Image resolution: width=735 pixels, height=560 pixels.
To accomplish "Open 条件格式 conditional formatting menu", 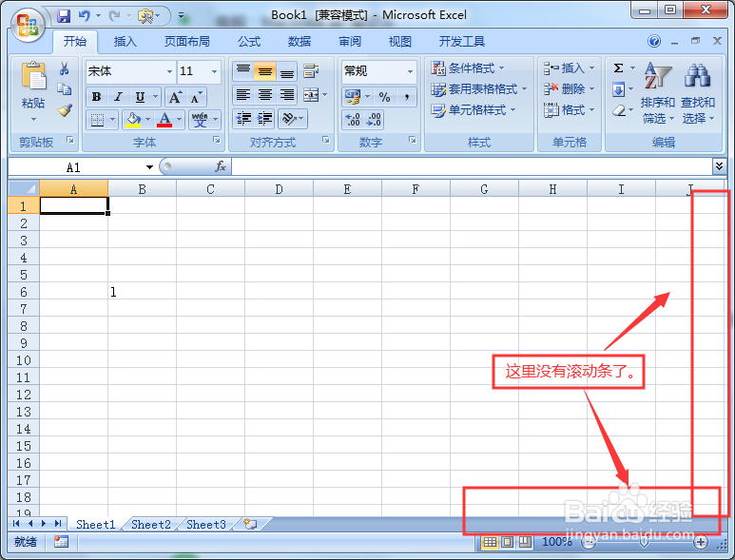I will pos(468,68).
